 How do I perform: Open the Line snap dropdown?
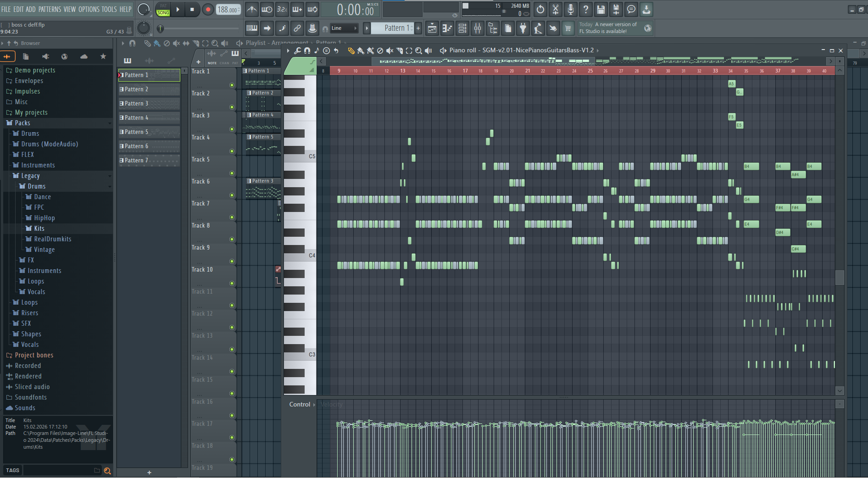[343, 28]
